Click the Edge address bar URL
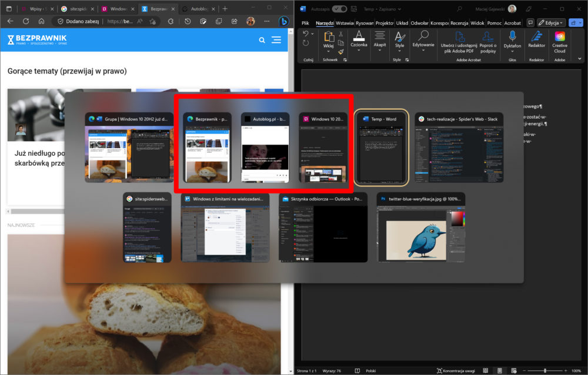This screenshot has height=375, width=588. (120, 21)
